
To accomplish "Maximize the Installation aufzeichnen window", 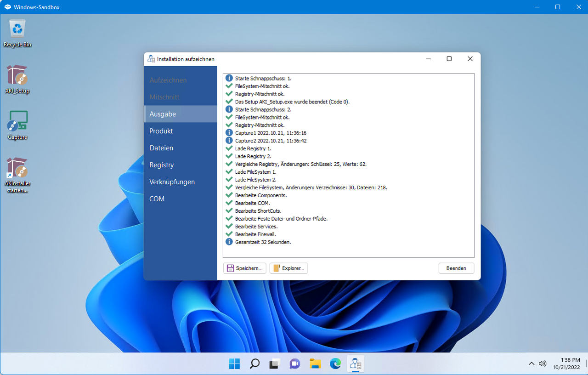I will point(449,59).
